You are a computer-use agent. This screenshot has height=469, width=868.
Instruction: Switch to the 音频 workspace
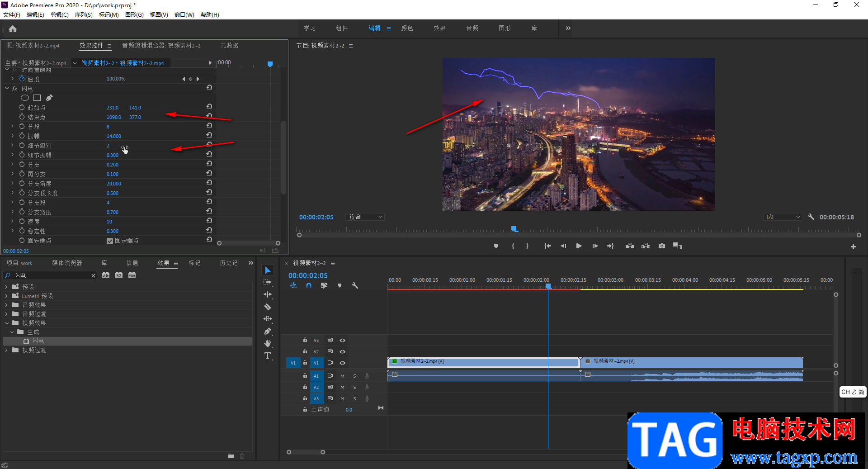[x=472, y=28]
